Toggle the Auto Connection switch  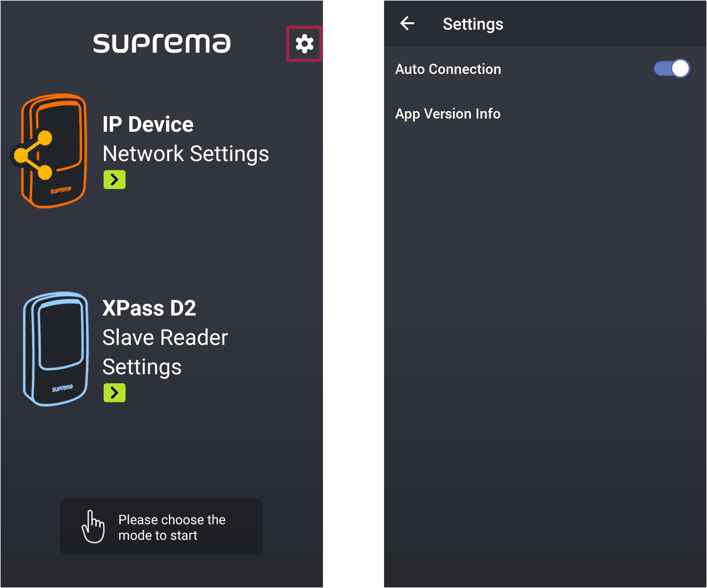[x=671, y=69]
